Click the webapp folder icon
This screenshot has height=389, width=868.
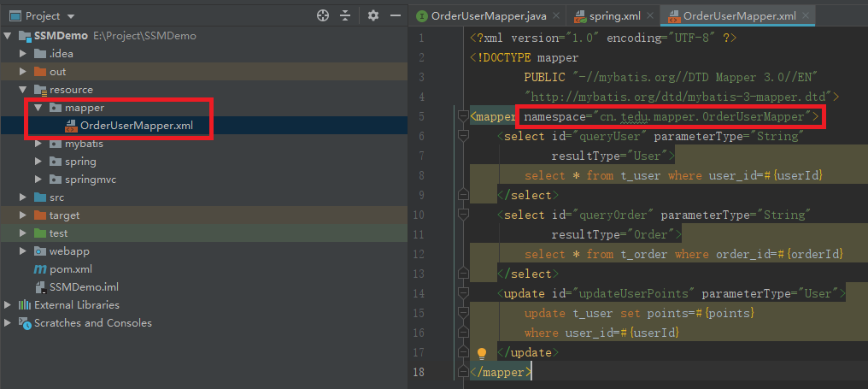40,251
